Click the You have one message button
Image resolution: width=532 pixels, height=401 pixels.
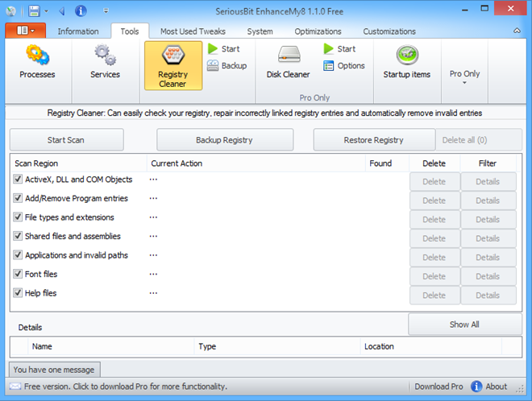pyautogui.click(x=54, y=370)
